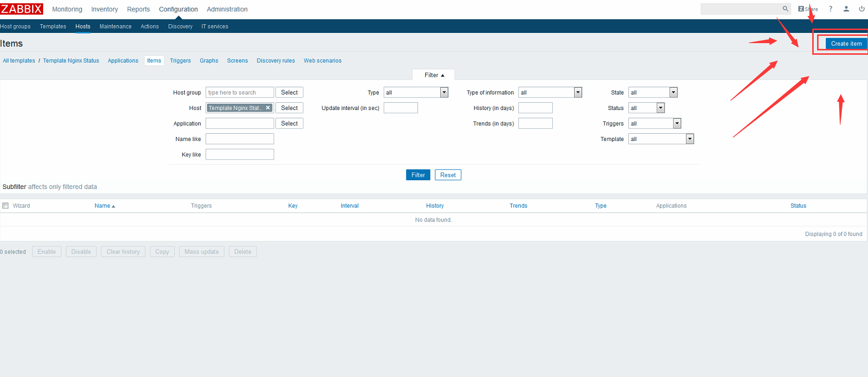Go to Hosts submenu
Screen dimensions: 868x377
click(x=83, y=27)
